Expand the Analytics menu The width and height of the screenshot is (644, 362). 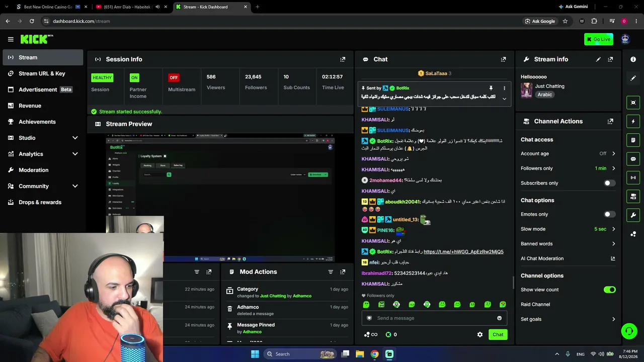click(75, 154)
